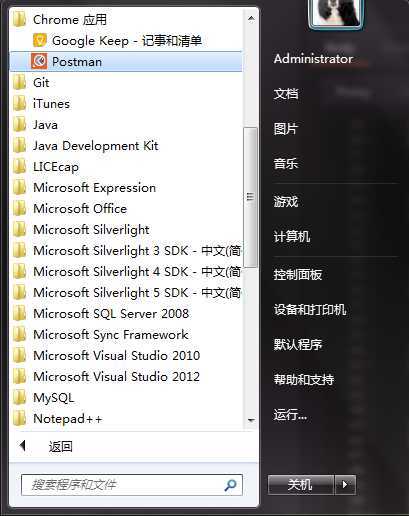Screen dimensions: 409x516
Task: Expand Microsoft Silverlight 4 SDK folder
Action: [126, 271]
